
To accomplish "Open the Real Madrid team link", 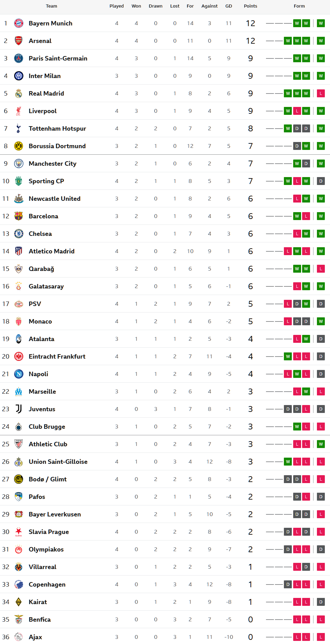I will [46, 94].
